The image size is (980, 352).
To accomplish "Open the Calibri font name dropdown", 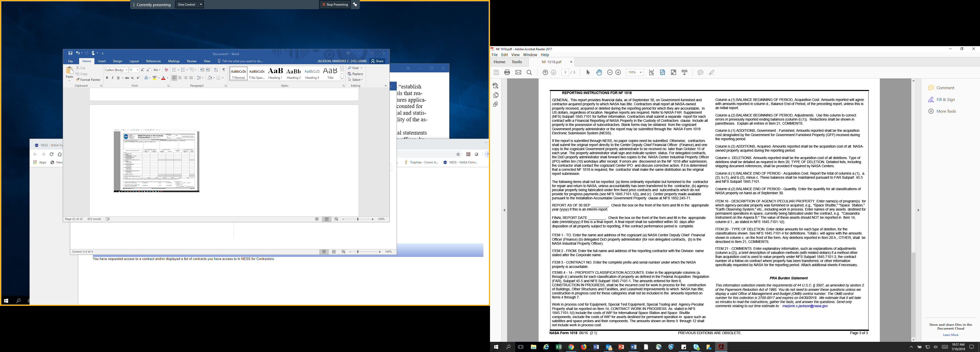I will (126, 70).
